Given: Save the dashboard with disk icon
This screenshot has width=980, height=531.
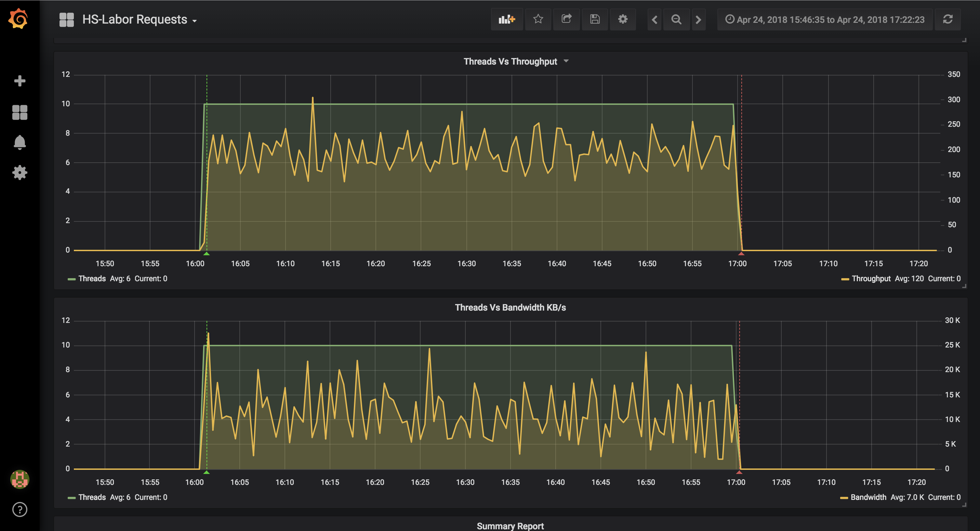Looking at the screenshot, I should point(595,19).
